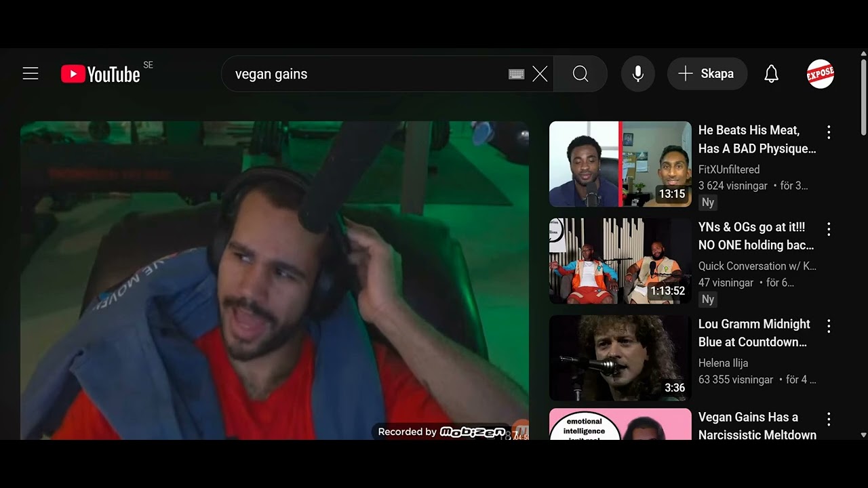Click the scrollbar down arrow

[x=863, y=435]
